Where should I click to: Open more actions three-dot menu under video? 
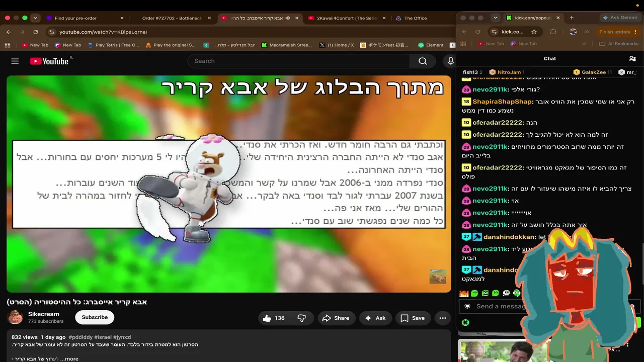point(443,318)
